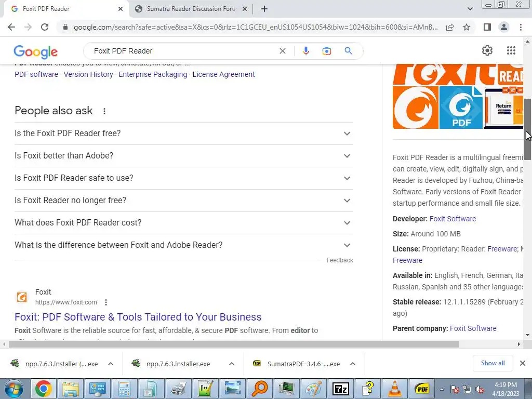The image size is (532, 399).
Task: Open a new browser tab
Action: pos(264,9)
